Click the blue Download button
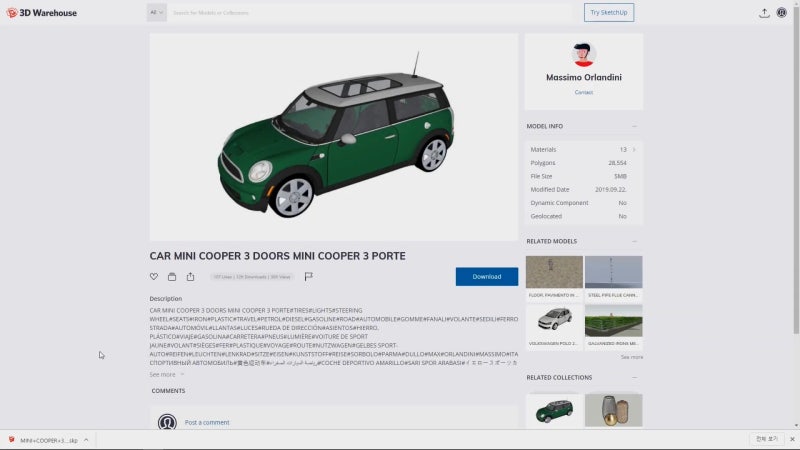The image size is (800, 450). pyautogui.click(x=487, y=277)
